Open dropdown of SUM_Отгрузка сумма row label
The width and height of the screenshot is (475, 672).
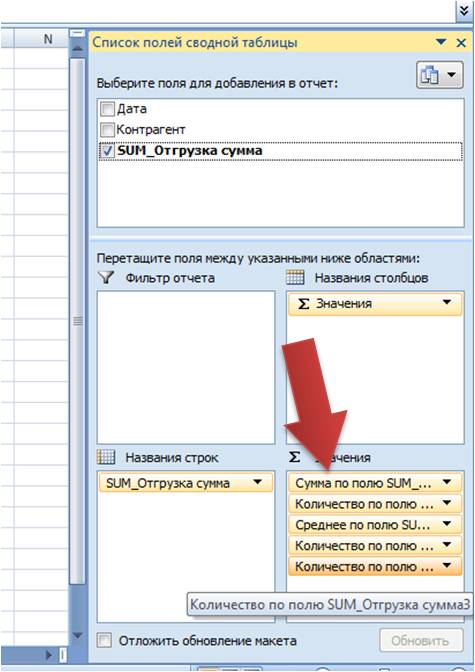257,483
